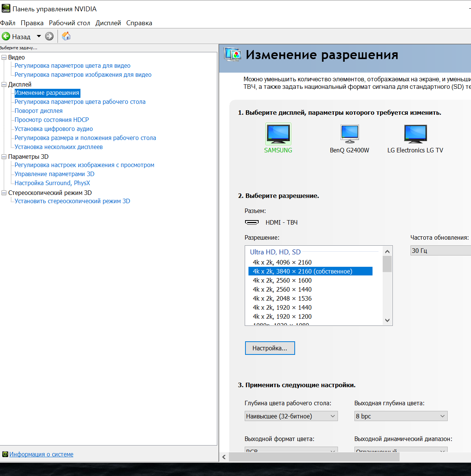
Task: Click the Change Resolution header icon
Action: click(232, 55)
